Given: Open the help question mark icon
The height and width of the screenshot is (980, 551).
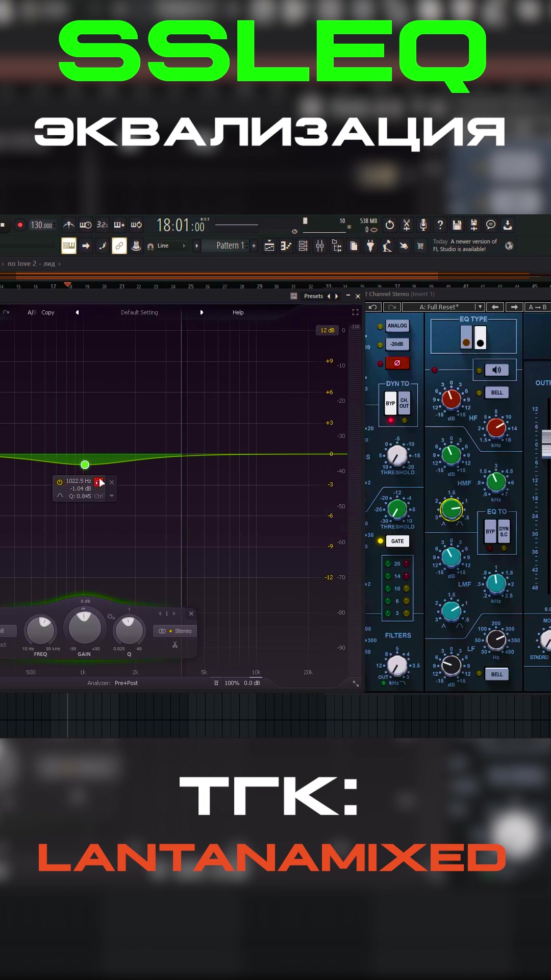Looking at the screenshot, I should point(440,225).
